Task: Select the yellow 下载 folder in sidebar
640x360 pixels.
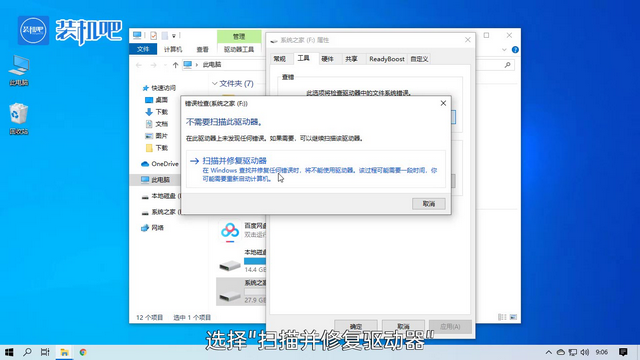Action: tap(156, 148)
